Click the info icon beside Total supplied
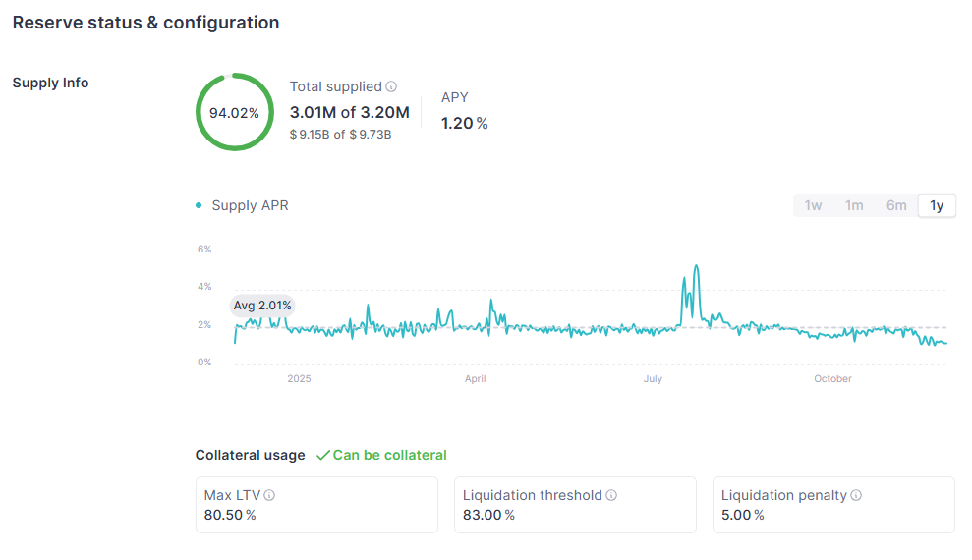 point(391,87)
